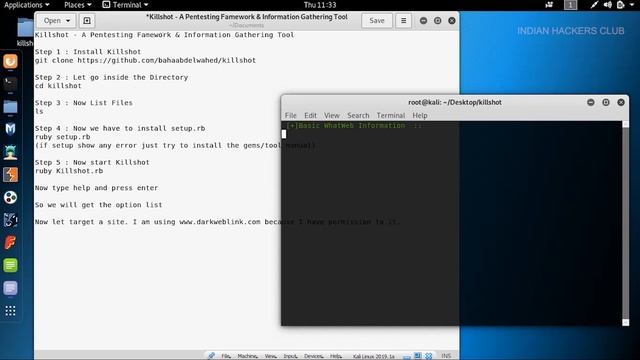The width and height of the screenshot is (640, 360).
Task: Click the terminal scrollbar up arrow
Action: [625, 124]
